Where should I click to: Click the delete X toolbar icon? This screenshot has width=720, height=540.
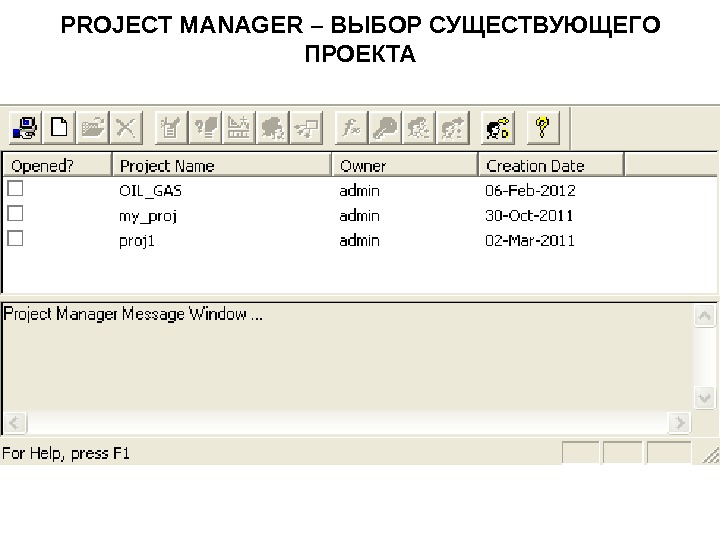[125, 127]
